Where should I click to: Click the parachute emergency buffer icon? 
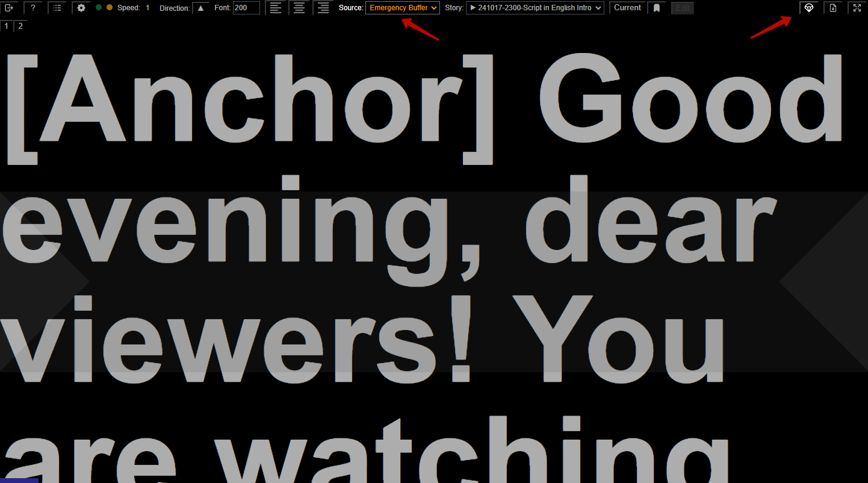[x=809, y=8]
